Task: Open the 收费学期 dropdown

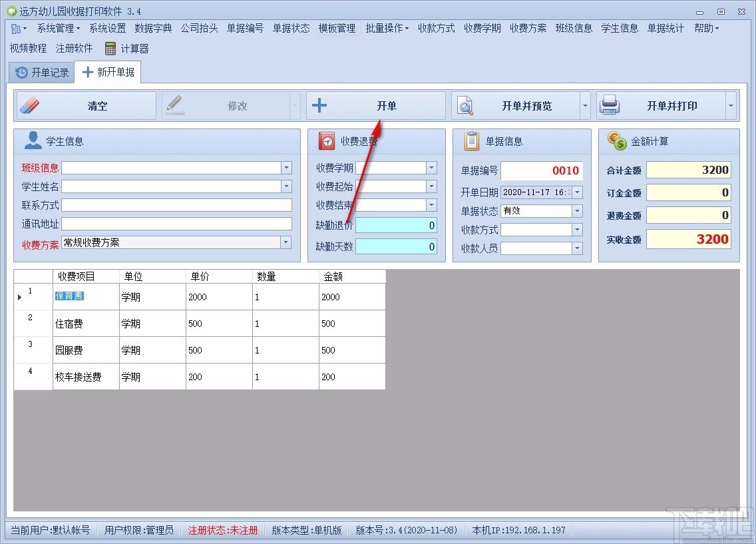Action: click(x=431, y=168)
